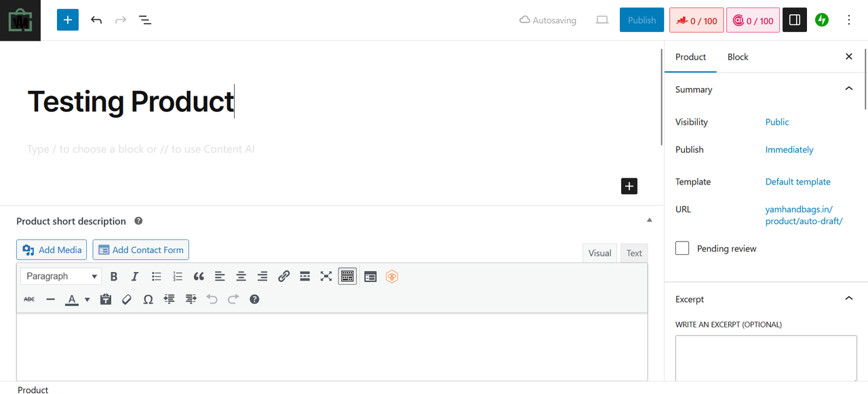
Task: Click the form insert toolbar icon
Action: tap(370, 276)
